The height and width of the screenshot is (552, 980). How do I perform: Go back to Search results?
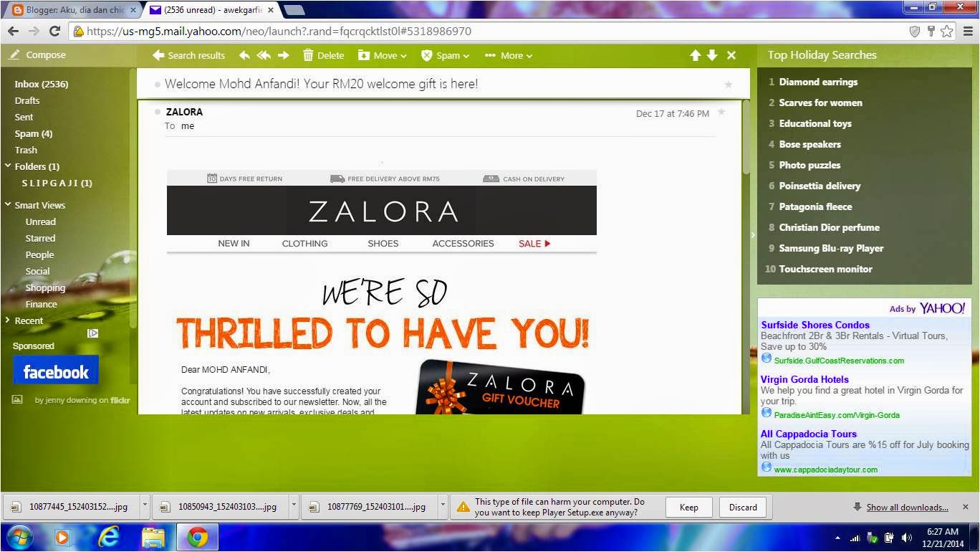[x=189, y=55]
